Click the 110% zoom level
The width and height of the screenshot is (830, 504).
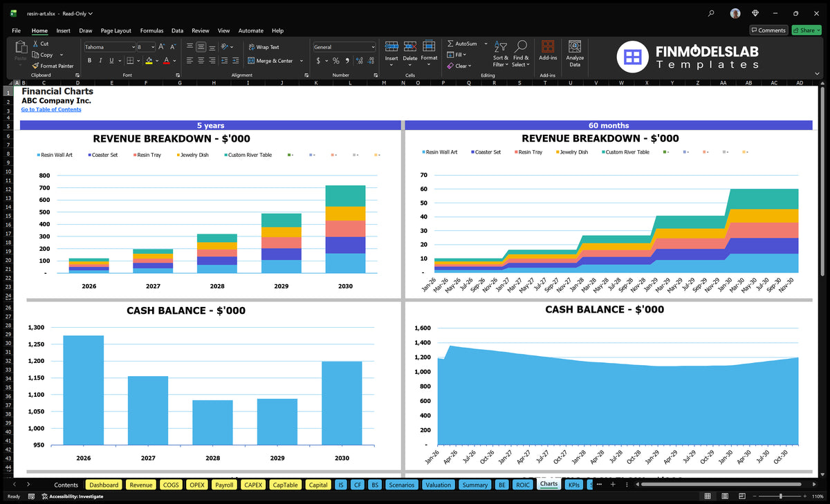[x=817, y=496]
